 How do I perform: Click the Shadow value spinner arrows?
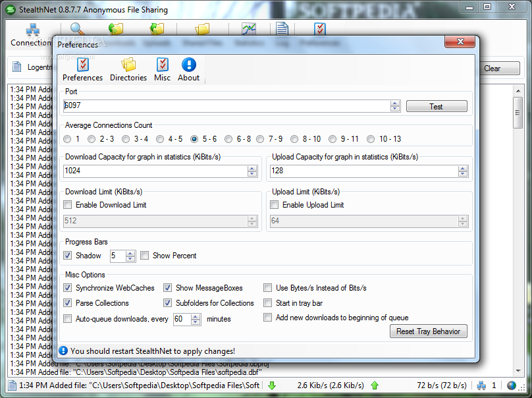[130, 256]
